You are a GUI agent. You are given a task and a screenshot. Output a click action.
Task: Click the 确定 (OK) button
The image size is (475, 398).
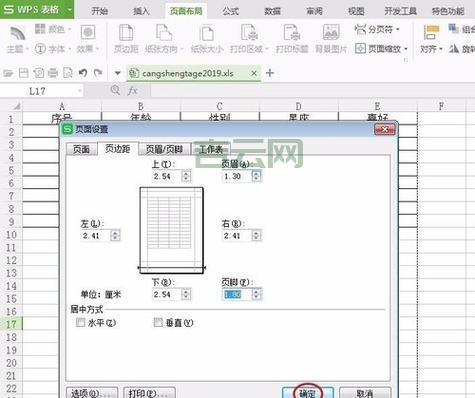click(x=307, y=393)
